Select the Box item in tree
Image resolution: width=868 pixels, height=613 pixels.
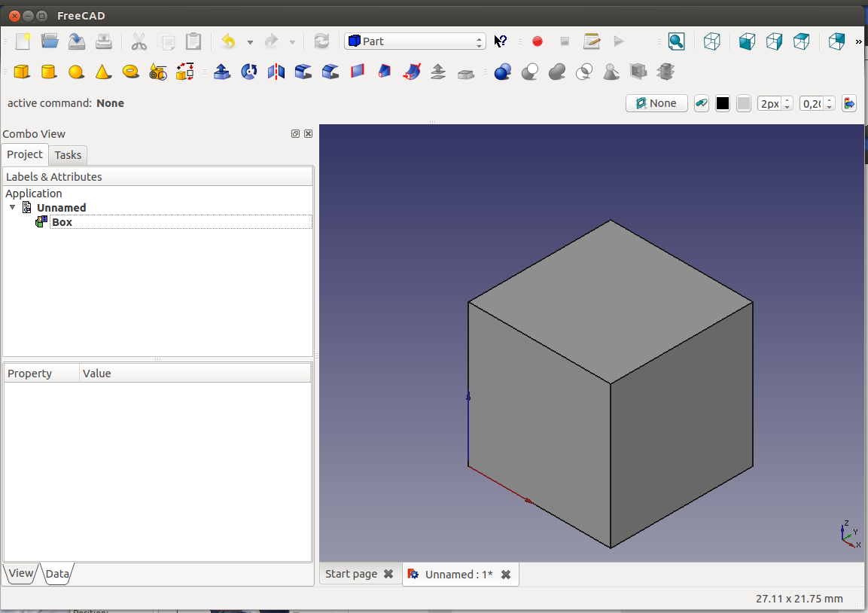pos(62,222)
